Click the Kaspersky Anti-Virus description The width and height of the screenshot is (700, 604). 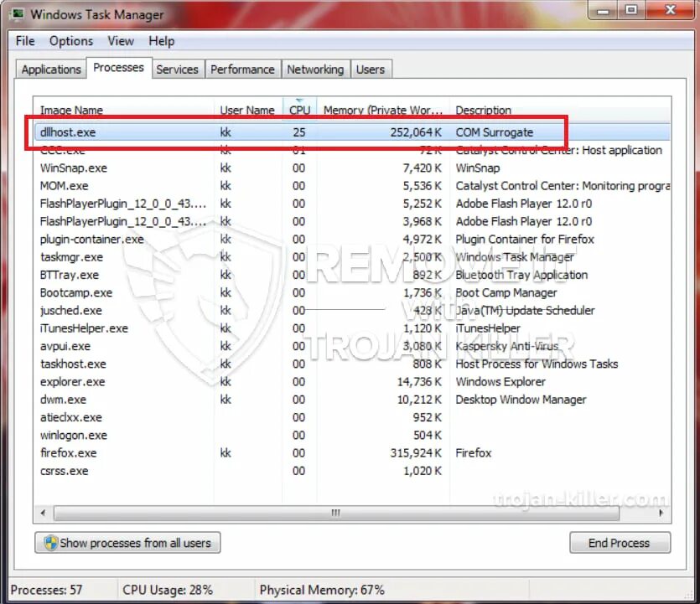tap(506, 346)
